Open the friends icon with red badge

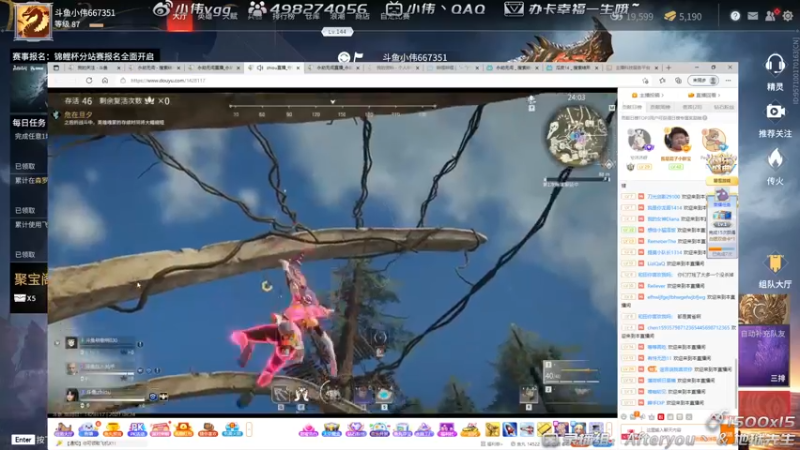coord(770,16)
